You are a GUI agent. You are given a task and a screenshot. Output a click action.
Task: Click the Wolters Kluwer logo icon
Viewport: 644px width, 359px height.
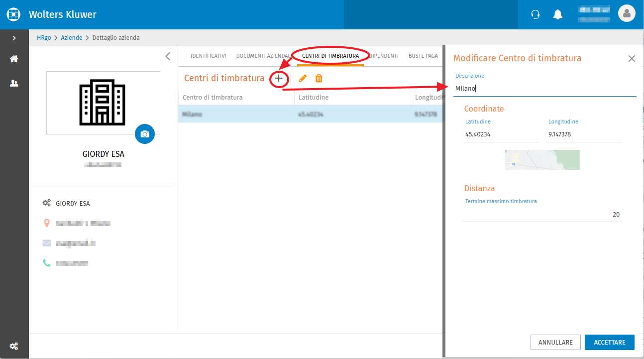coord(14,14)
